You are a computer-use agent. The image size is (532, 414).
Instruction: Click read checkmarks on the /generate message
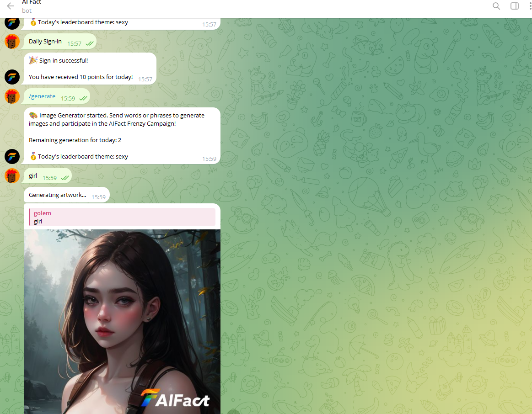(x=83, y=99)
